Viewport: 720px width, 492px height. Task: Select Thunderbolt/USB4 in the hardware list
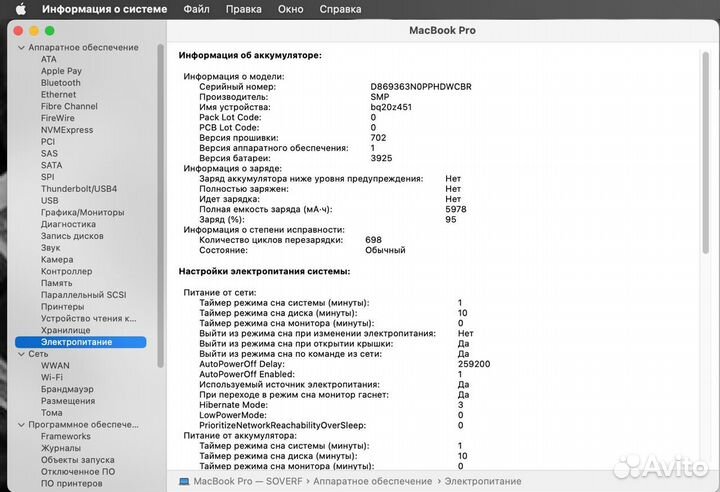(79, 189)
